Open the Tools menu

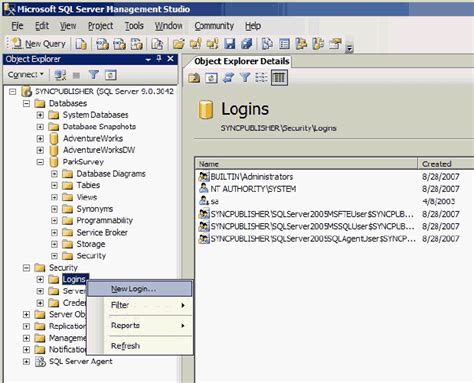tap(134, 26)
